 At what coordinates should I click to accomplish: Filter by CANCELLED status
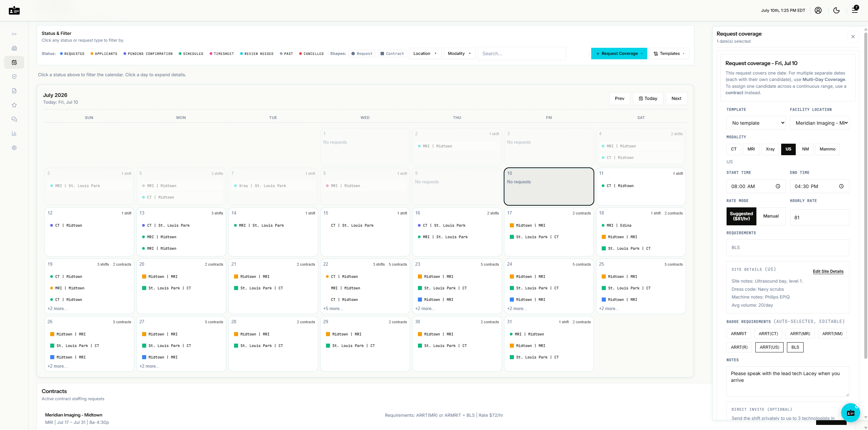311,54
